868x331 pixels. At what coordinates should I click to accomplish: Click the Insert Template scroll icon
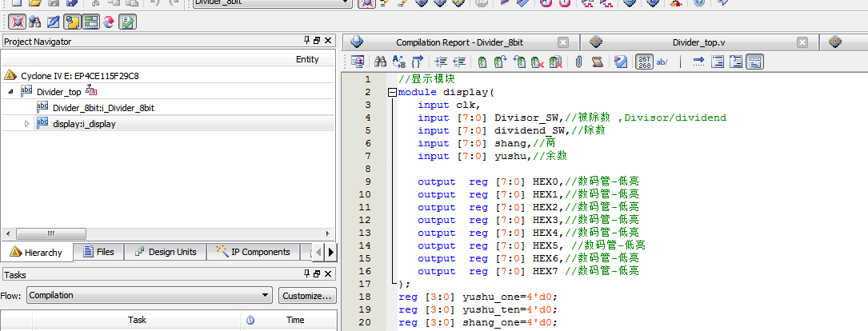(597, 62)
